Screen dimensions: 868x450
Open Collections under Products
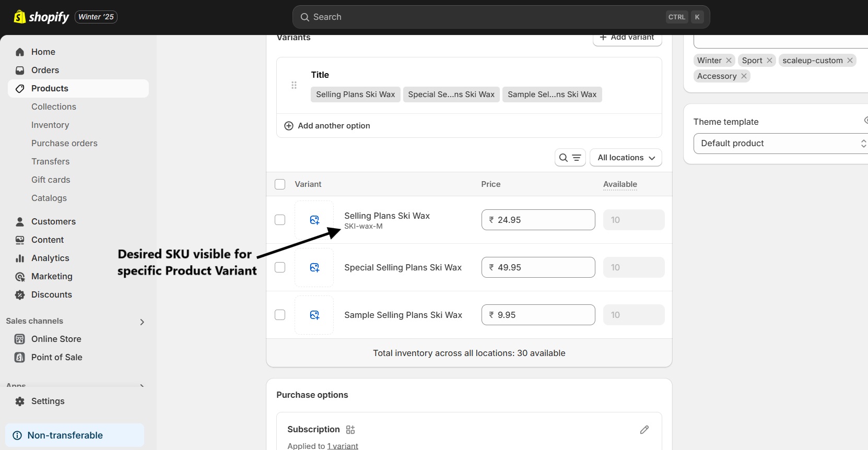[x=54, y=106]
